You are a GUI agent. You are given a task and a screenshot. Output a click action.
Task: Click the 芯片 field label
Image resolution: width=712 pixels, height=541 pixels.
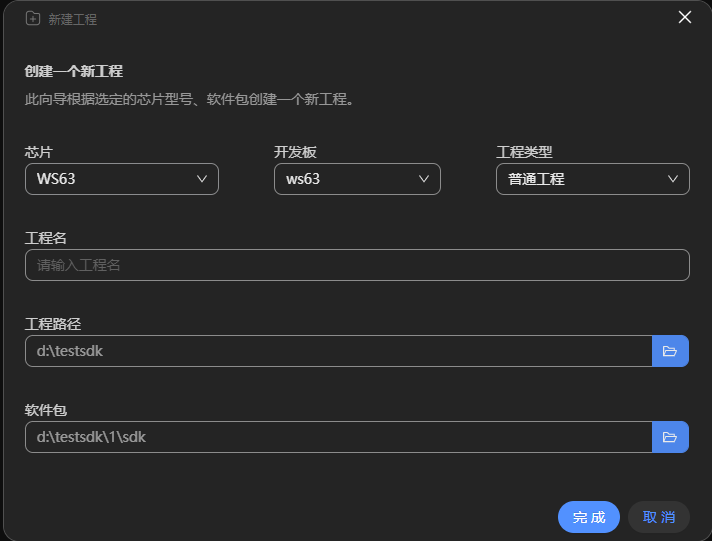(x=38, y=152)
